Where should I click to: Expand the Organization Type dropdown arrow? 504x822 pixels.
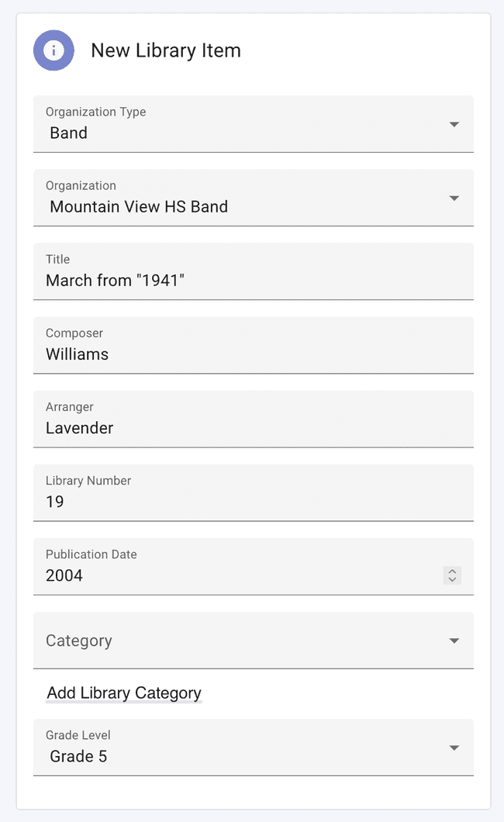pos(454,124)
